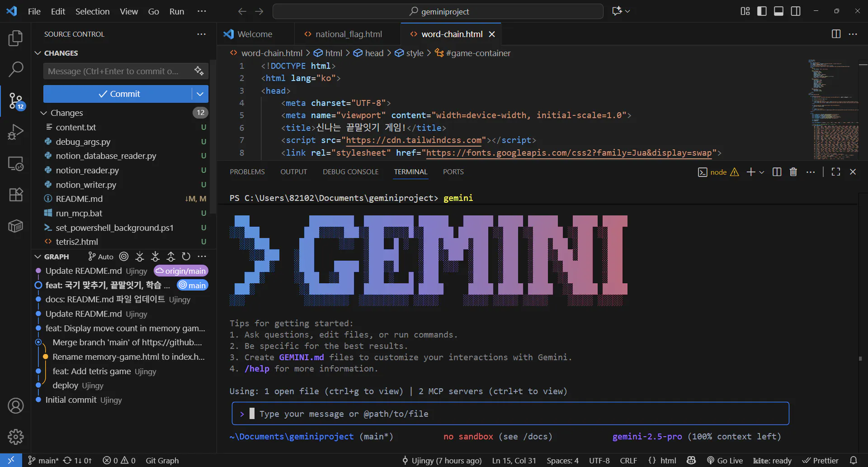Image resolution: width=868 pixels, height=467 pixels.
Task: Open the Extensions view
Action: pos(15,195)
